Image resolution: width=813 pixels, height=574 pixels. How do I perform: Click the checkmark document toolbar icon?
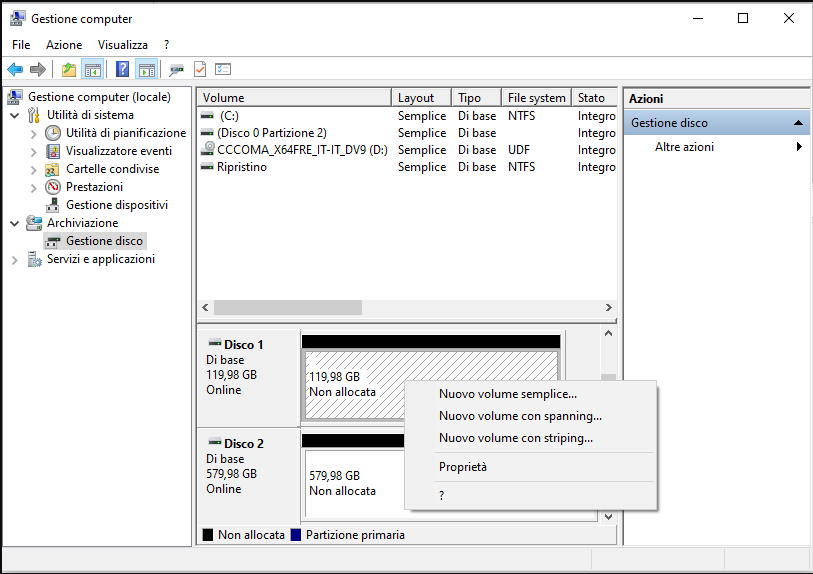tap(200, 69)
